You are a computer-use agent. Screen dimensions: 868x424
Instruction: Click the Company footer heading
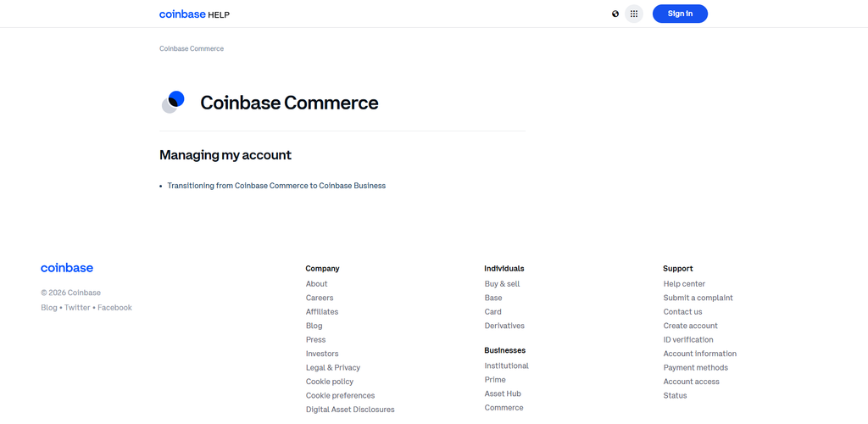322,269
